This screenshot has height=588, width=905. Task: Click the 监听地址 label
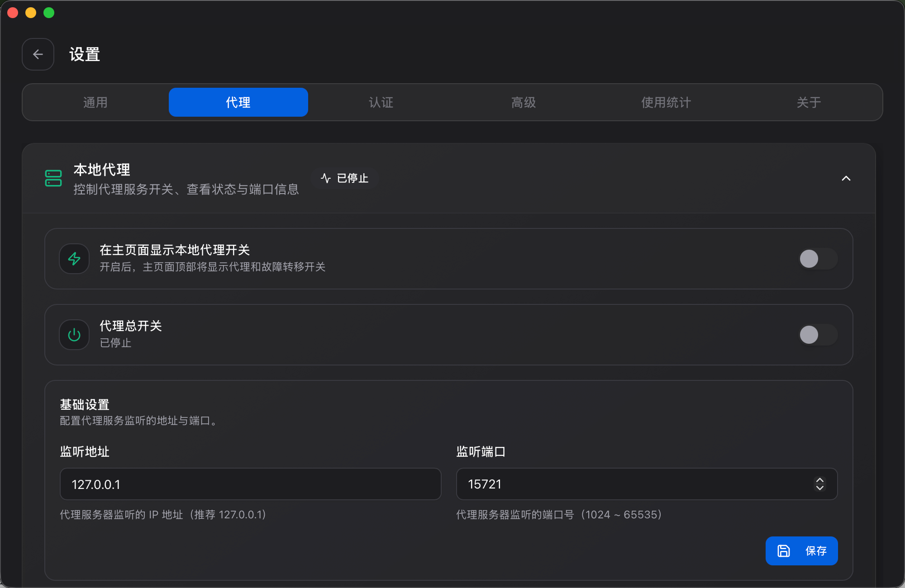85,451
